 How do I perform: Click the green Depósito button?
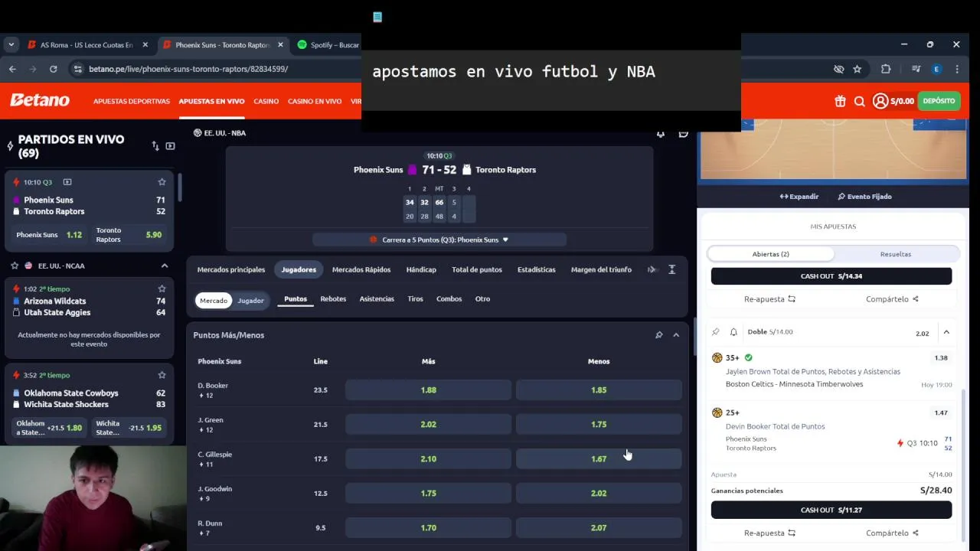coord(939,101)
